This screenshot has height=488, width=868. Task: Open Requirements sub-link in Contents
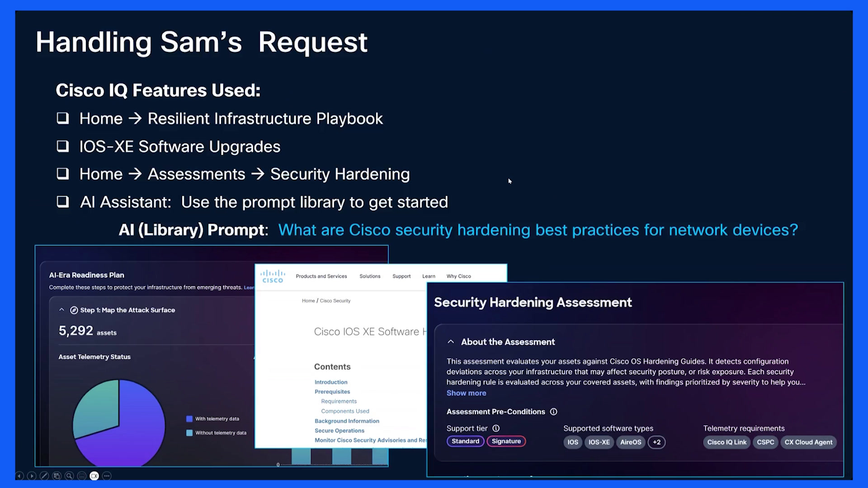[x=339, y=402]
